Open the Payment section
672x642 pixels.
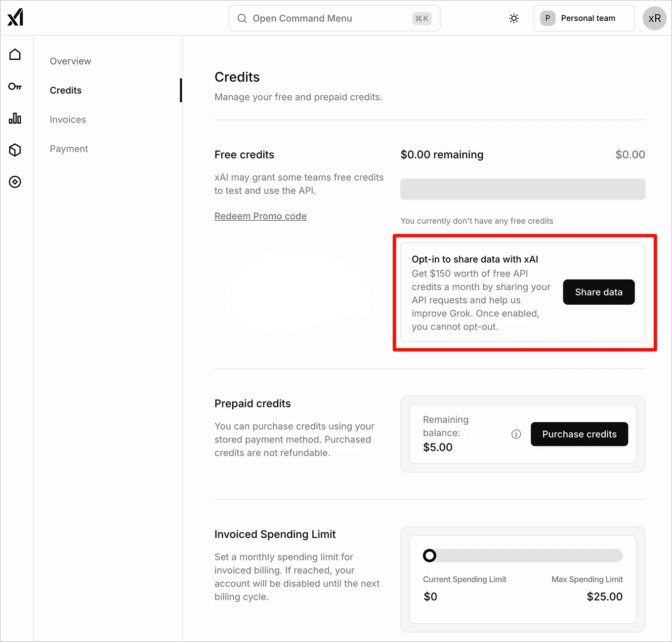pyautogui.click(x=69, y=149)
